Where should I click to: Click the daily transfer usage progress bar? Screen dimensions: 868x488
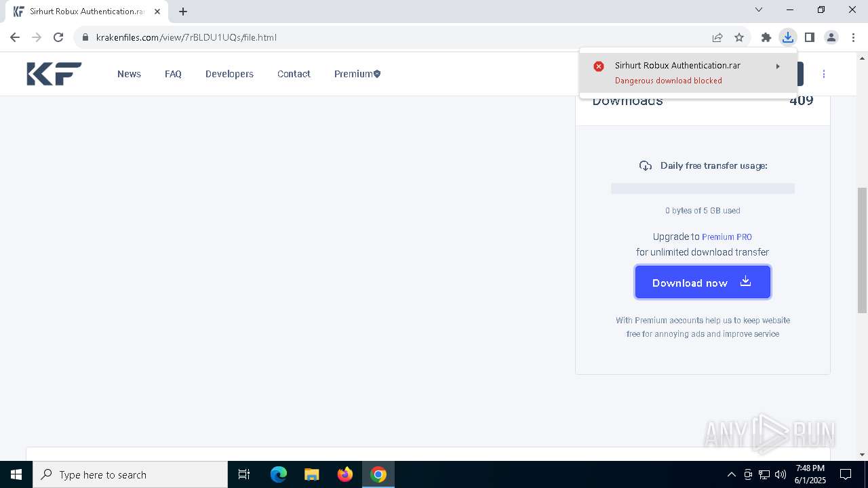pyautogui.click(x=703, y=188)
